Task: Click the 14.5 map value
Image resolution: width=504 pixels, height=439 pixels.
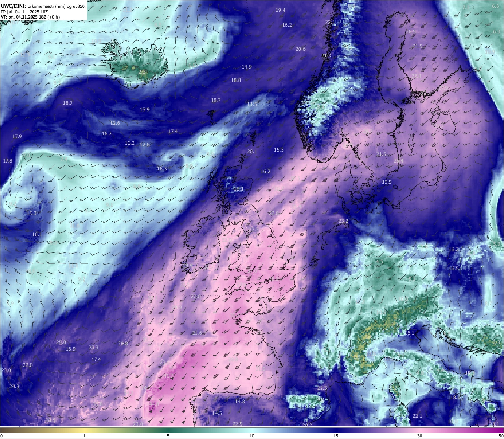Action: (217, 413)
